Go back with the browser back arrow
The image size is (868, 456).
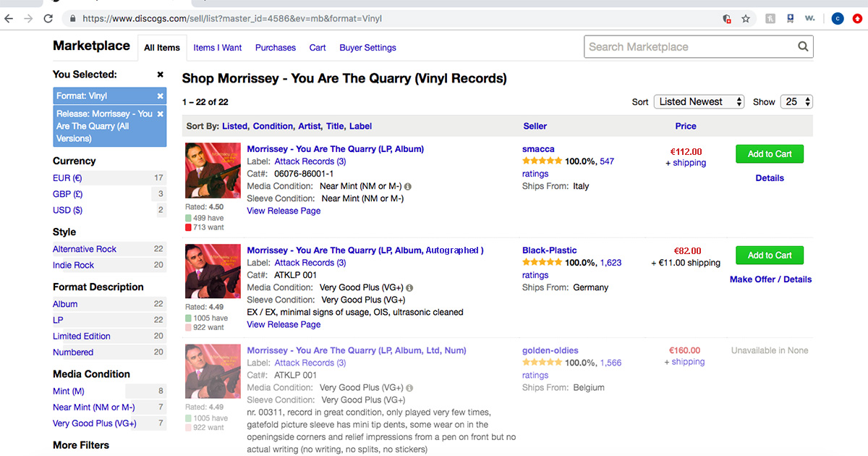pos(9,19)
